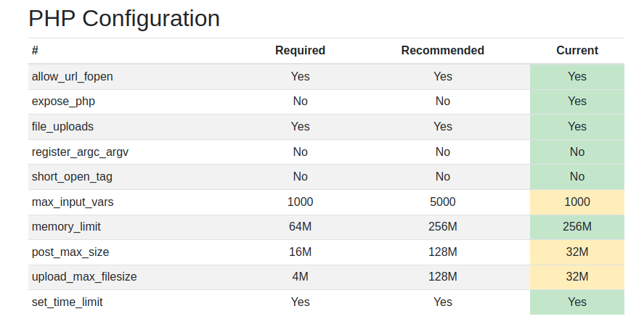Click the yellow current value for post_max_size
644x327 pixels.
576,252
